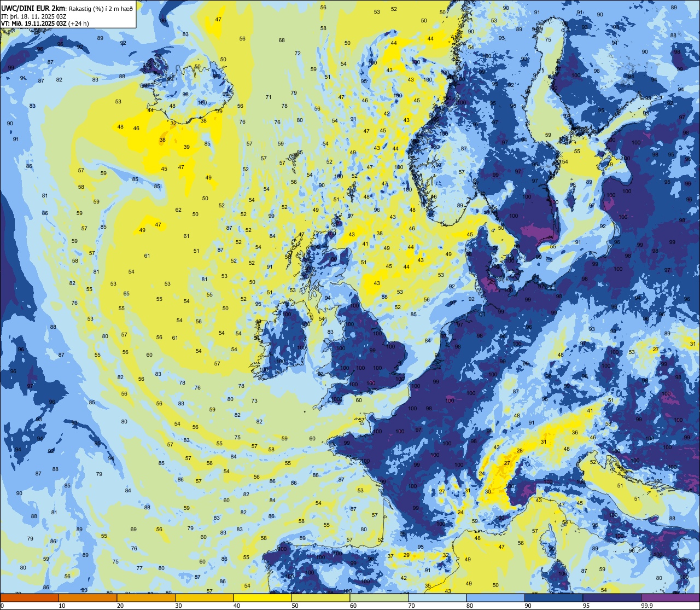Click the legend tick label '40'

(x=237, y=606)
